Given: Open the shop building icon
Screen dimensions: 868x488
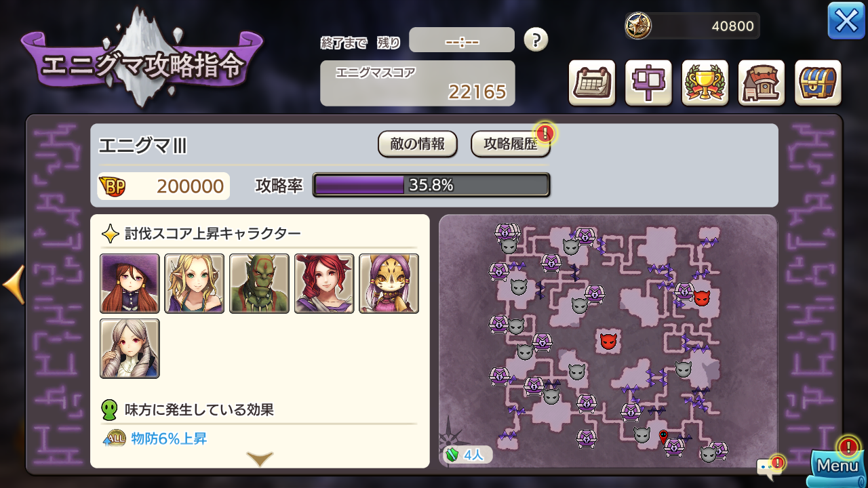Looking at the screenshot, I should point(762,83).
